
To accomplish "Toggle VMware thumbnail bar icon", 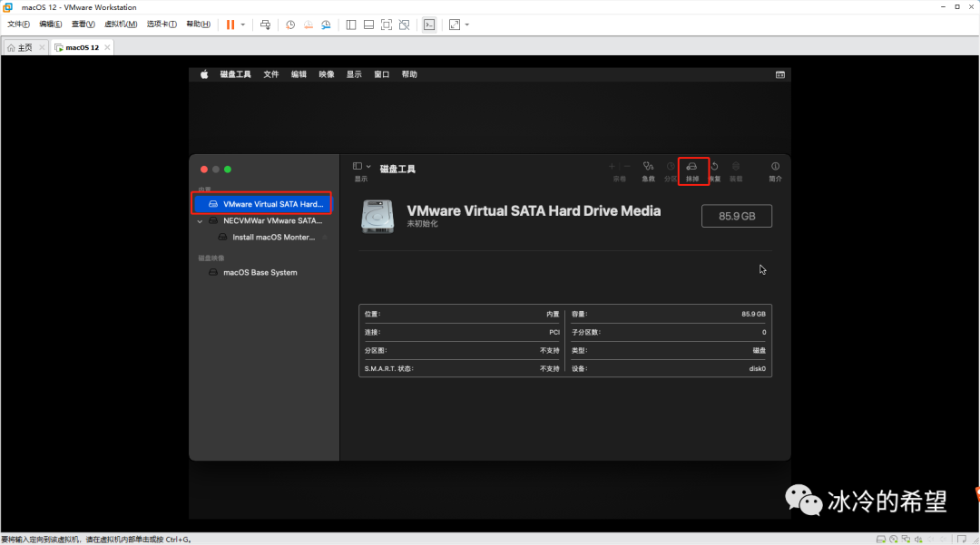I will (368, 25).
